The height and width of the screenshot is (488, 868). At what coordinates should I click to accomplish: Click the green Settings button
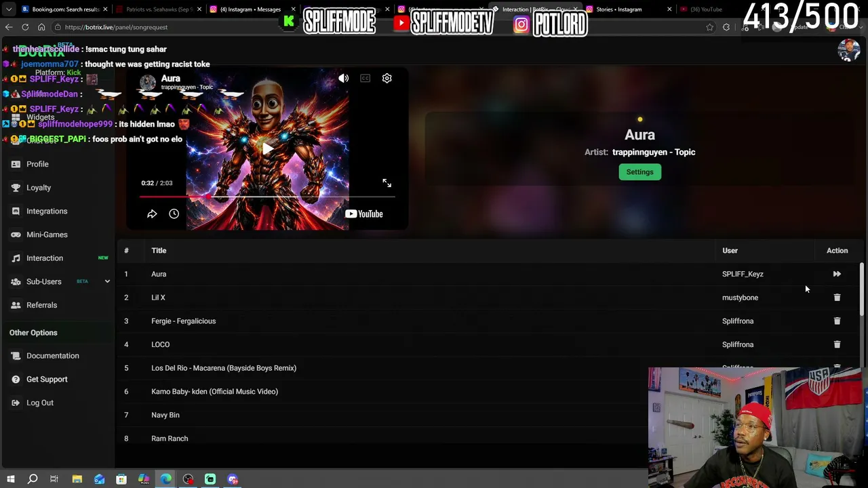coord(639,172)
